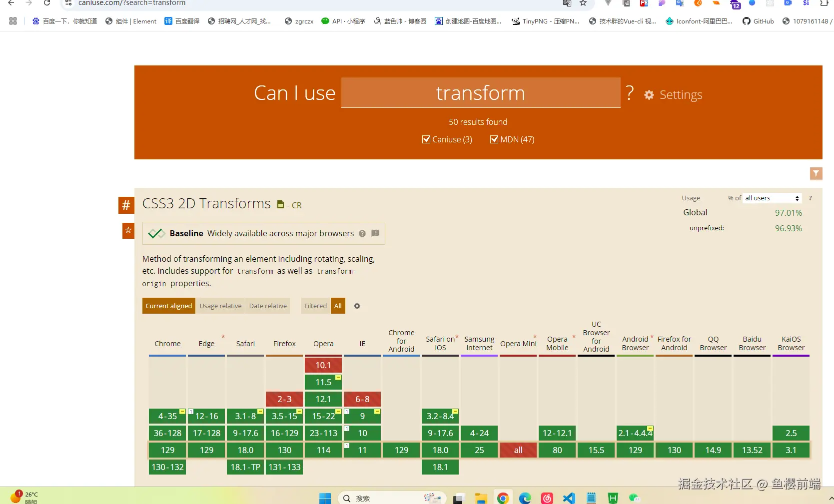Click the Windows taskbar search box
The width and height of the screenshot is (834, 504).
(x=392, y=498)
